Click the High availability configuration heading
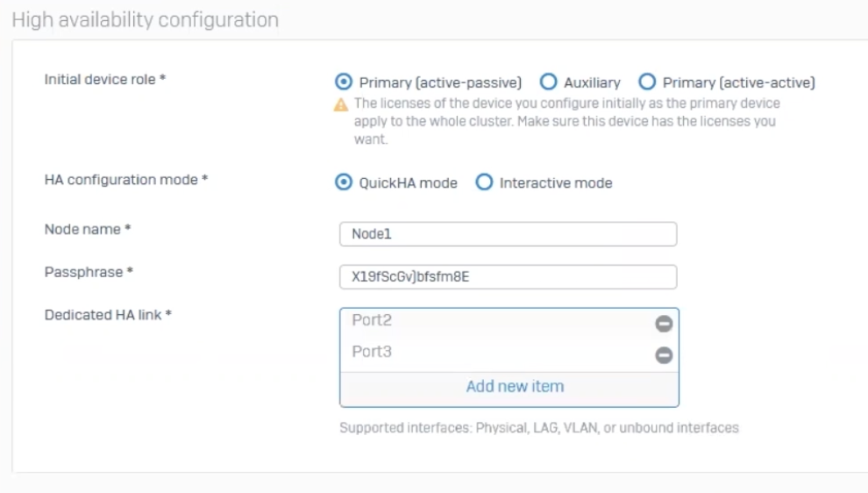868x493 pixels. point(146,19)
